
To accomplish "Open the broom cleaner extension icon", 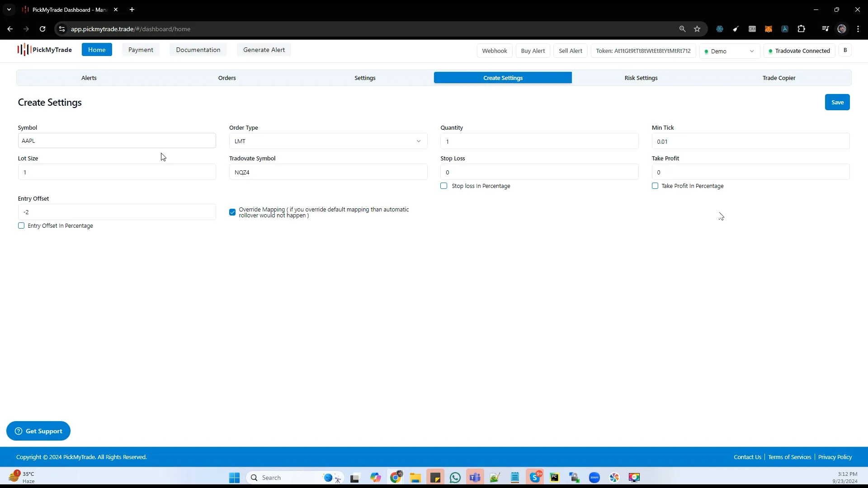I will [736, 29].
